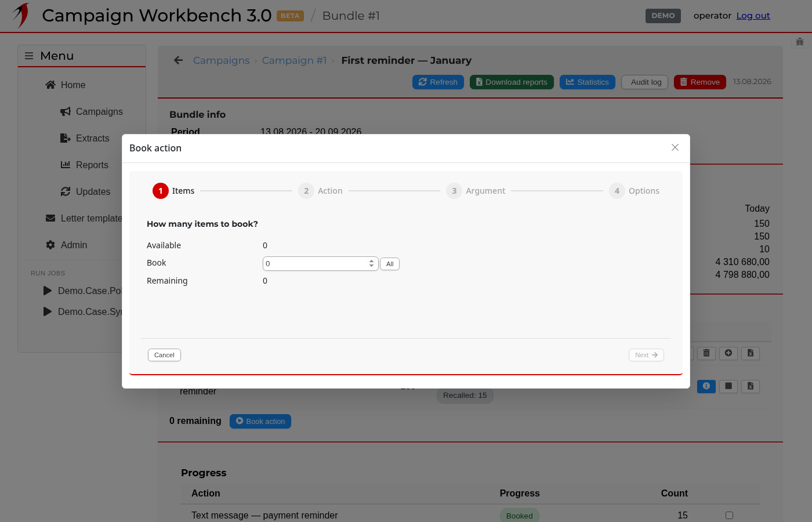Click the Cancel button in the dialog

[164, 355]
